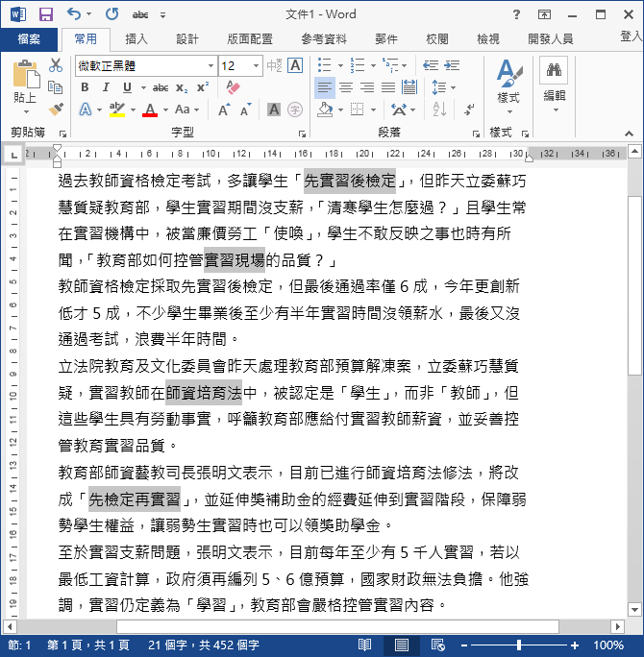Click the zoom slider handle
The height and width of the screenshot is (657, 644).
[x=519, y=645]
